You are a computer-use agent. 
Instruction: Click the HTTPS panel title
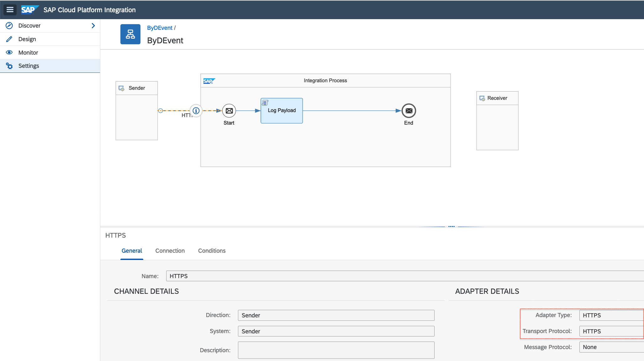tap(116, 235)
